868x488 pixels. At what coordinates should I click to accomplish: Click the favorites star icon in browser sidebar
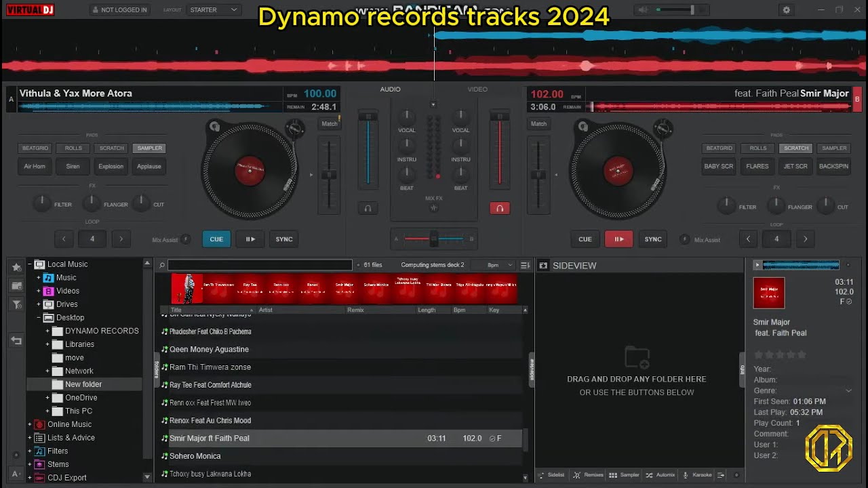point(16,267)
